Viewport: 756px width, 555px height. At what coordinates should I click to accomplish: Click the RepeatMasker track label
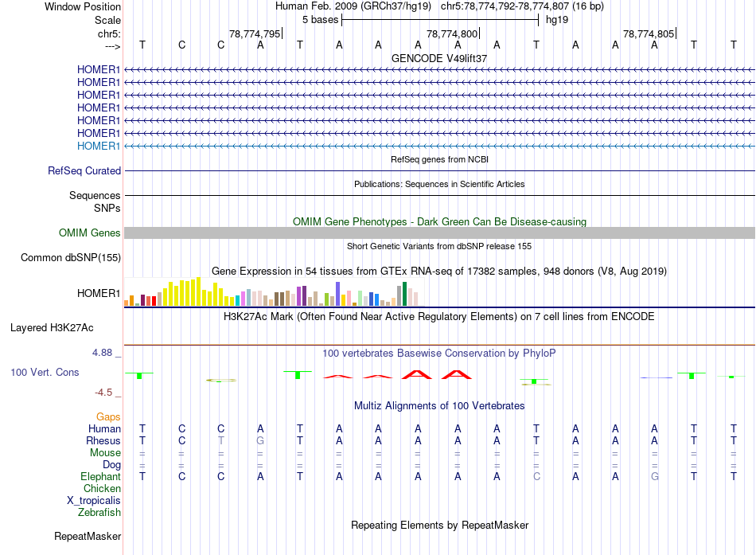88,536
